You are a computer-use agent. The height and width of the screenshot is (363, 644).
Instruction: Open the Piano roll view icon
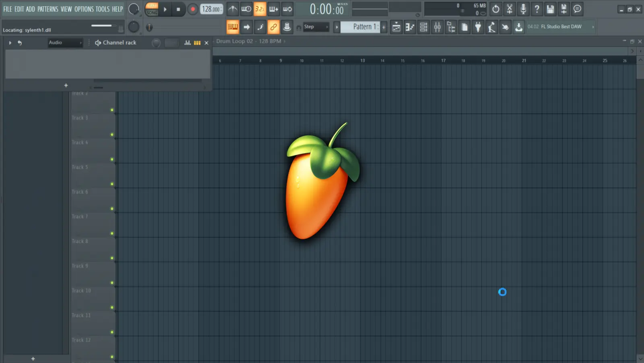click(410, 27)
